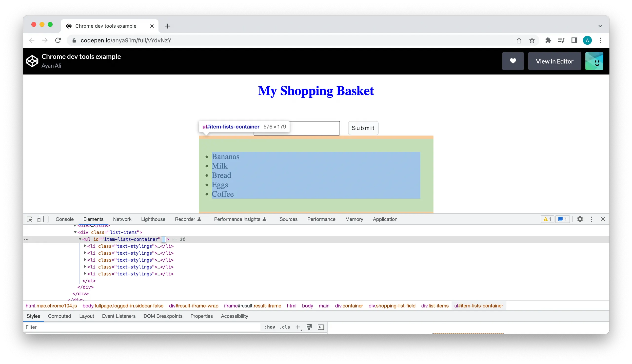Click the Submit button
Viewport: 632px width, 364px height.
pos(363,128)
